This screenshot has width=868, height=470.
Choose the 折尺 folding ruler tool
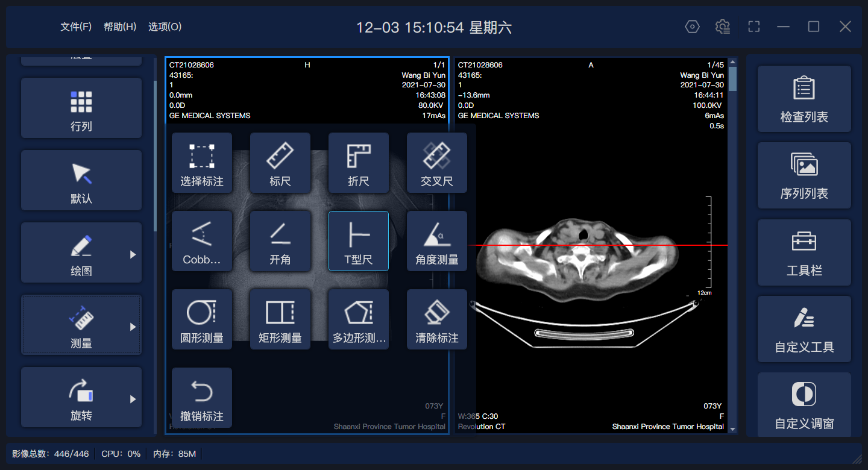tap(359, 163)
